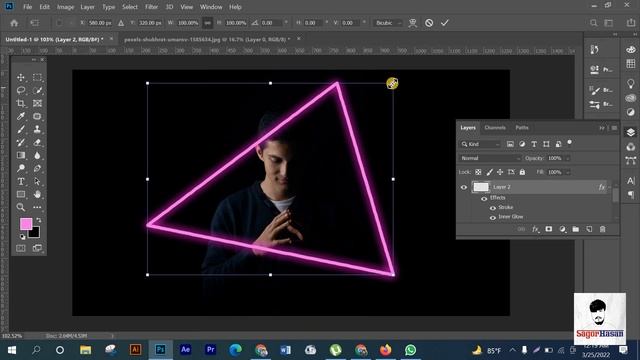Toggle lock all padlock
The width and height of the screenshot is (640, 360).
point(522,172)
